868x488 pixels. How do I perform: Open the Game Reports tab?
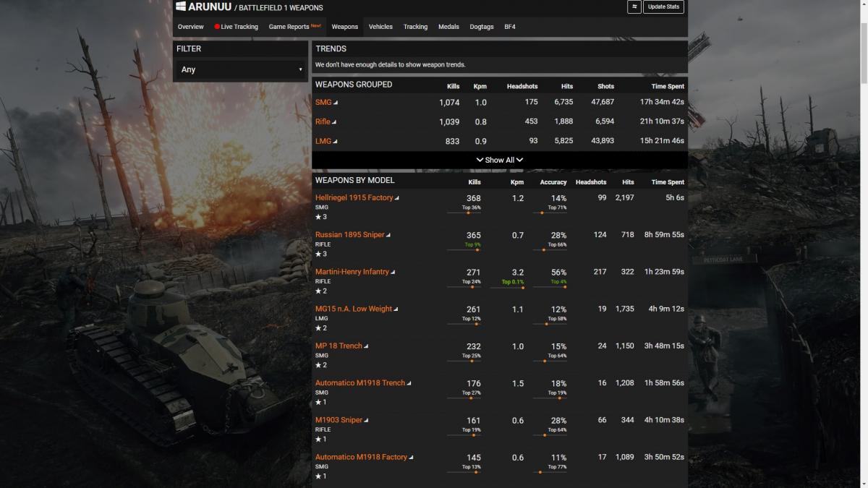pos(294,27)
